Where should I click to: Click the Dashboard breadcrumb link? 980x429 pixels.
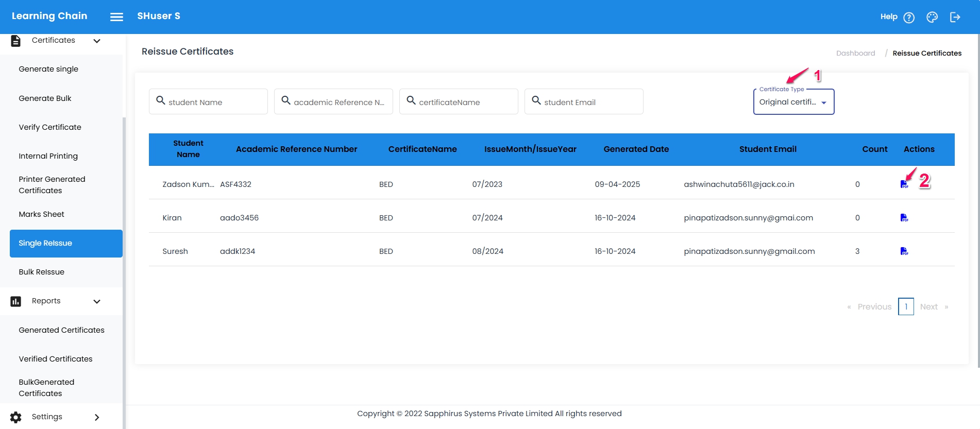[x=855, y=53]
